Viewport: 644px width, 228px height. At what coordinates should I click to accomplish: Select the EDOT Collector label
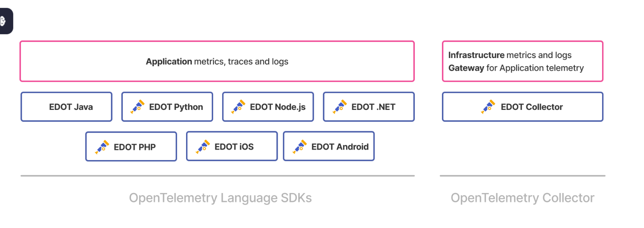[x=532, y=107]
